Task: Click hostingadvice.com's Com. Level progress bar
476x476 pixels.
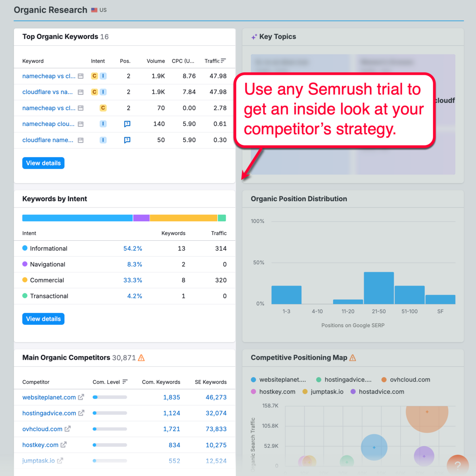Action: 109,413
